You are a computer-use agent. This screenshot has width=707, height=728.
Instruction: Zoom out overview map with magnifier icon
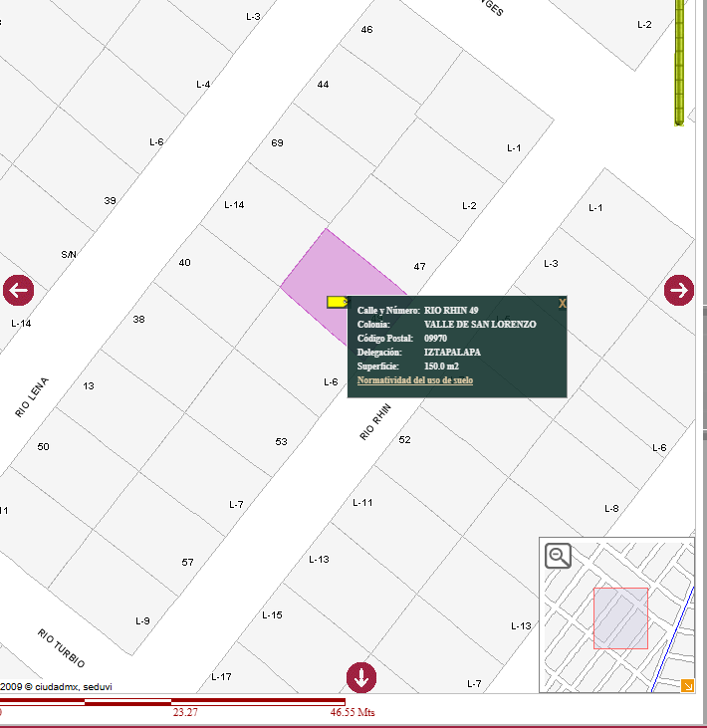coord(558,556)
